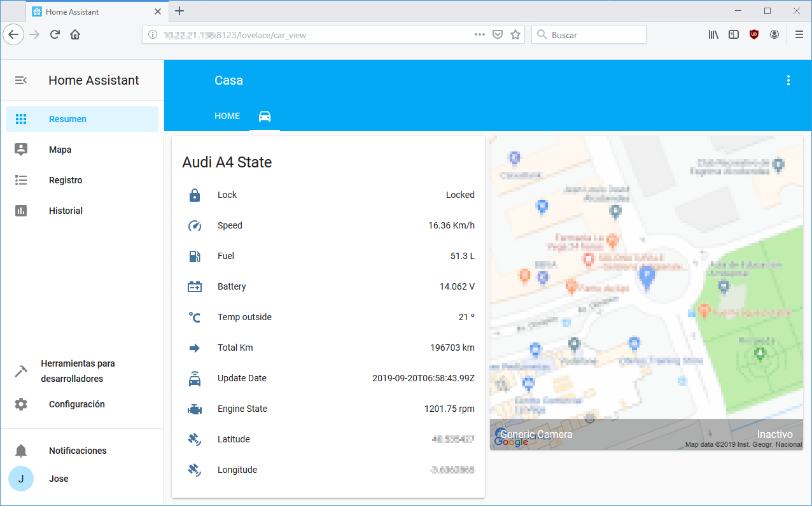Click the developer tools hammer icon

pos(21,371)
